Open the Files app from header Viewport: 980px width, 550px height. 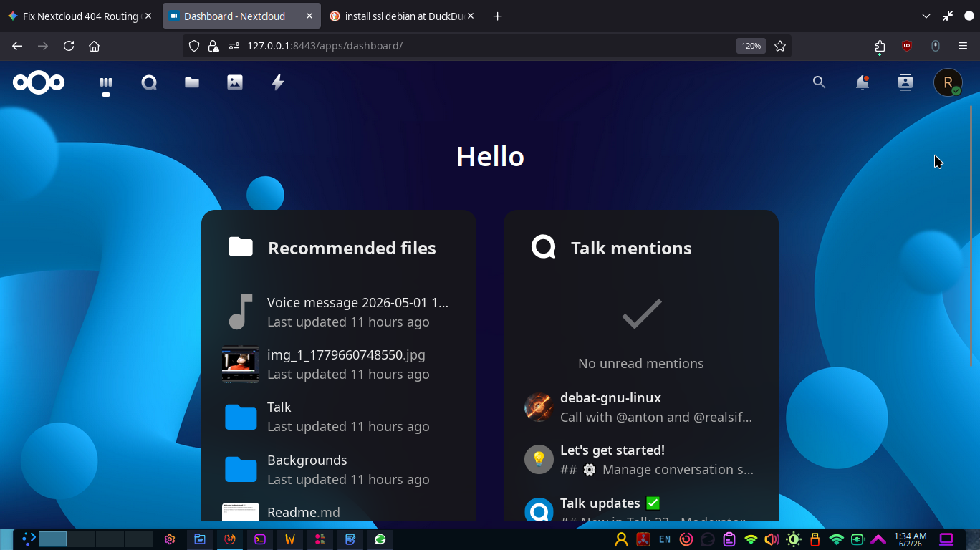click(192, 82)
